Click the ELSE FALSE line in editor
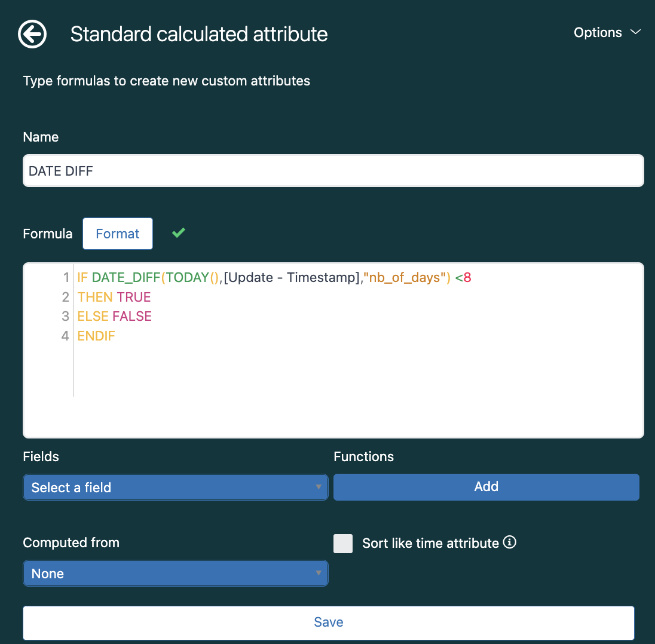The image size is (655, 644). click(115, 316)
